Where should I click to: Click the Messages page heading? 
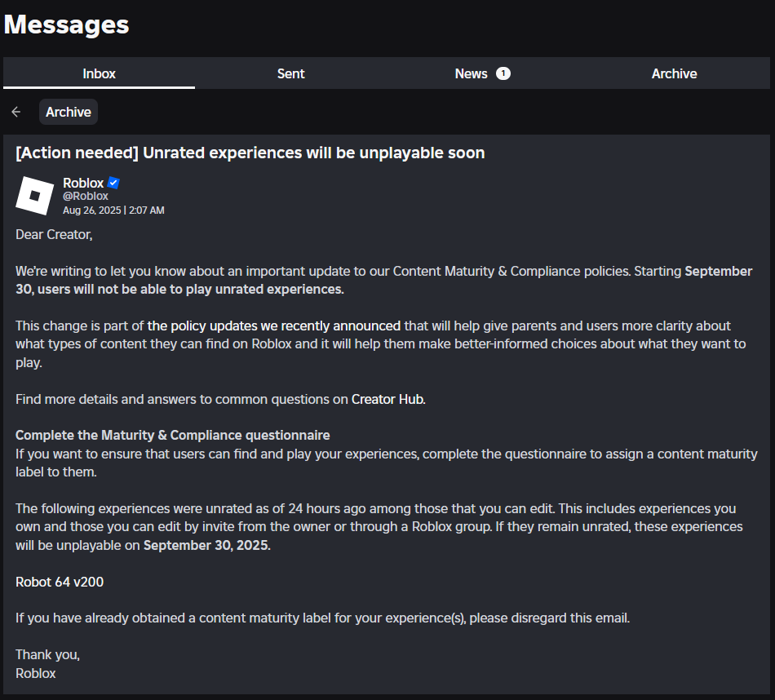(x=66, y=24)
